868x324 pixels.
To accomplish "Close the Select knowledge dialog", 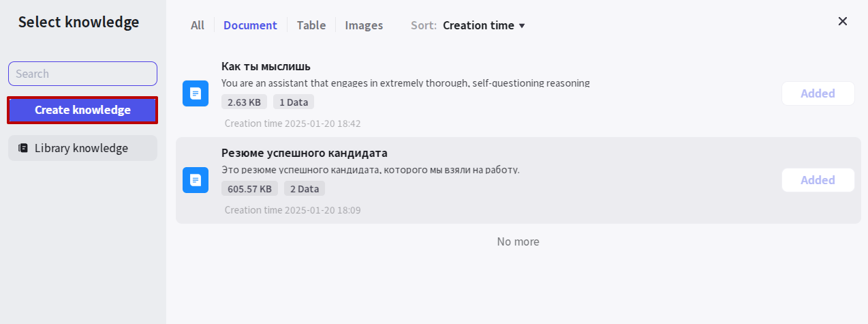I will (843, 21).
